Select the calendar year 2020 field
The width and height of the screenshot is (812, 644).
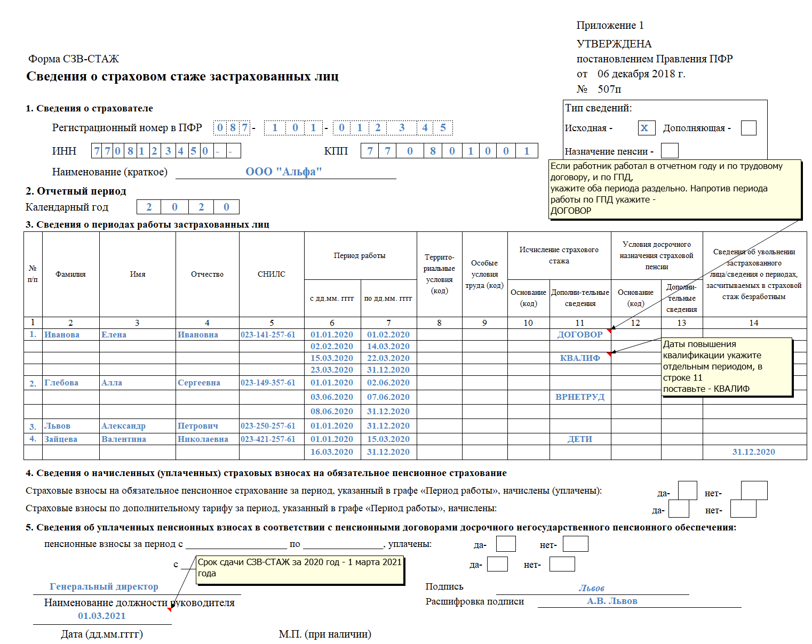pyautogui.click(x=188, y=207)
